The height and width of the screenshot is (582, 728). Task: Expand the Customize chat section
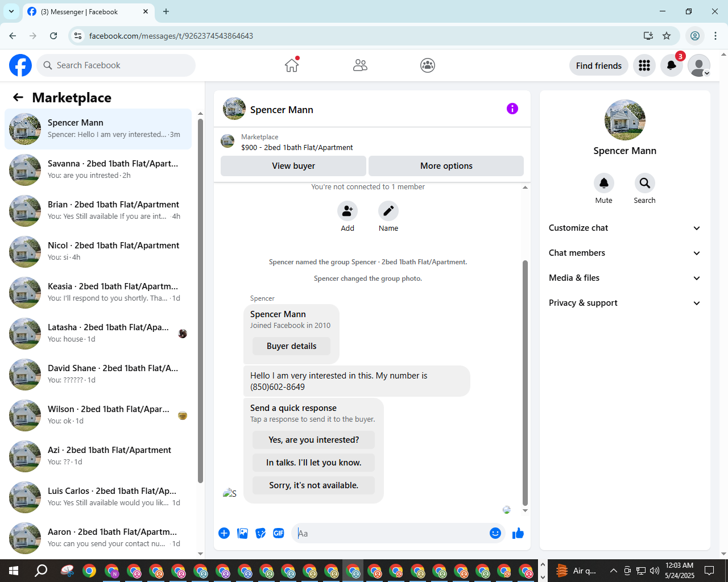click(624, 228)
